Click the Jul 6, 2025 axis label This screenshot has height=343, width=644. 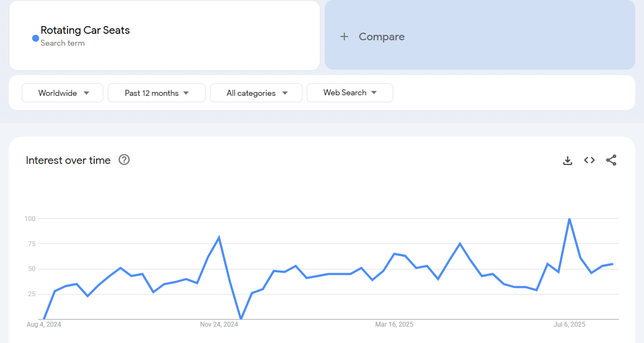[569, 324]
